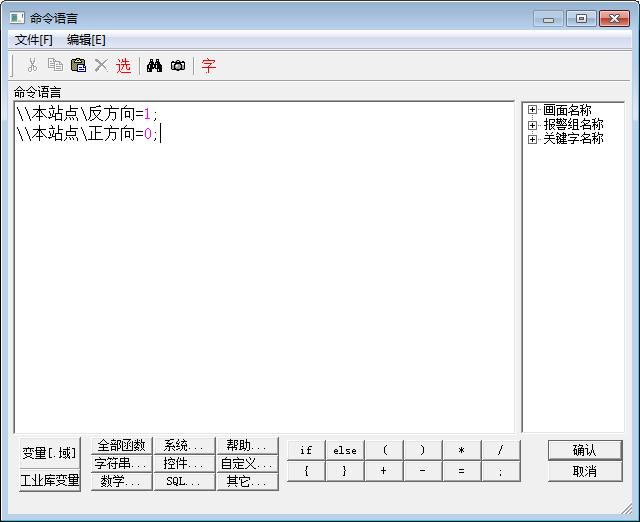The height and width of the screenshot is (522, 640).
Task: Click the 命令语言 window title icon
Action: (x=17, y=18)
